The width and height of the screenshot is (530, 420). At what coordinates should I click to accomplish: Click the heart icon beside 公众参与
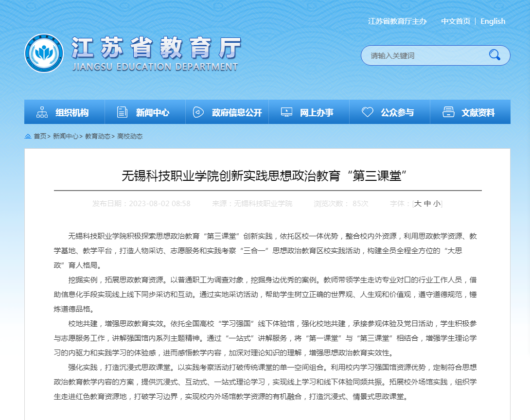click(x=368, y=112)
